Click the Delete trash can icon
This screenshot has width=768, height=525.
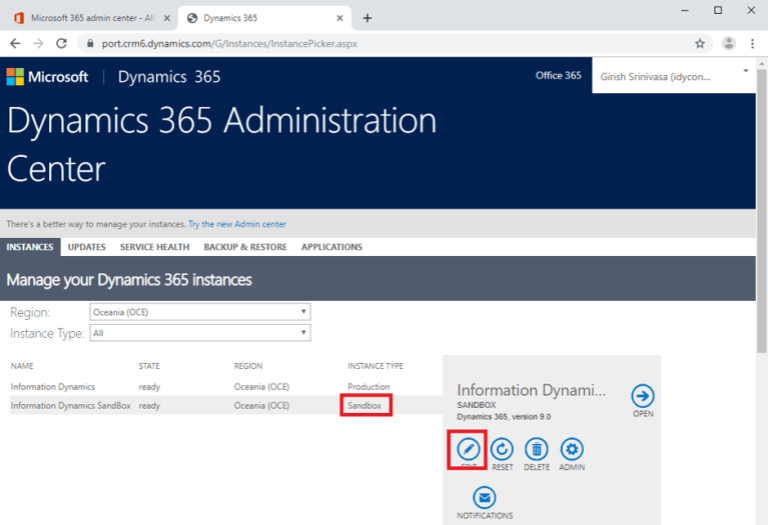click(536, 449)
